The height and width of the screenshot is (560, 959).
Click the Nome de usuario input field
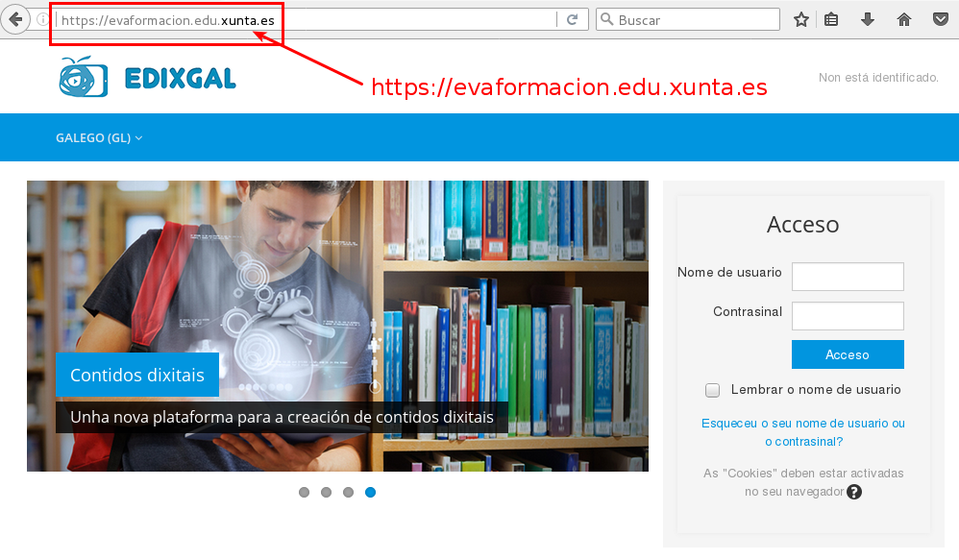[848, 276]
